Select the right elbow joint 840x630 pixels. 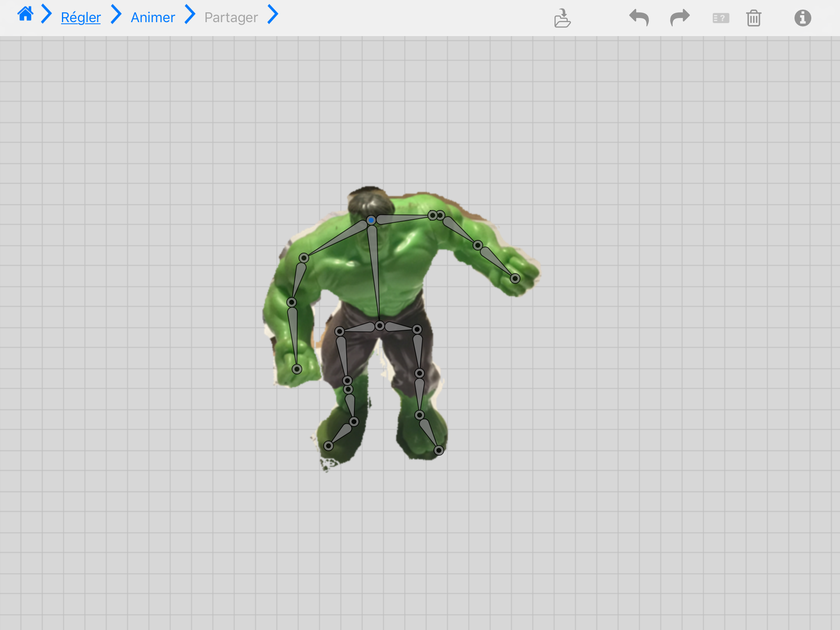click(478, 245)
